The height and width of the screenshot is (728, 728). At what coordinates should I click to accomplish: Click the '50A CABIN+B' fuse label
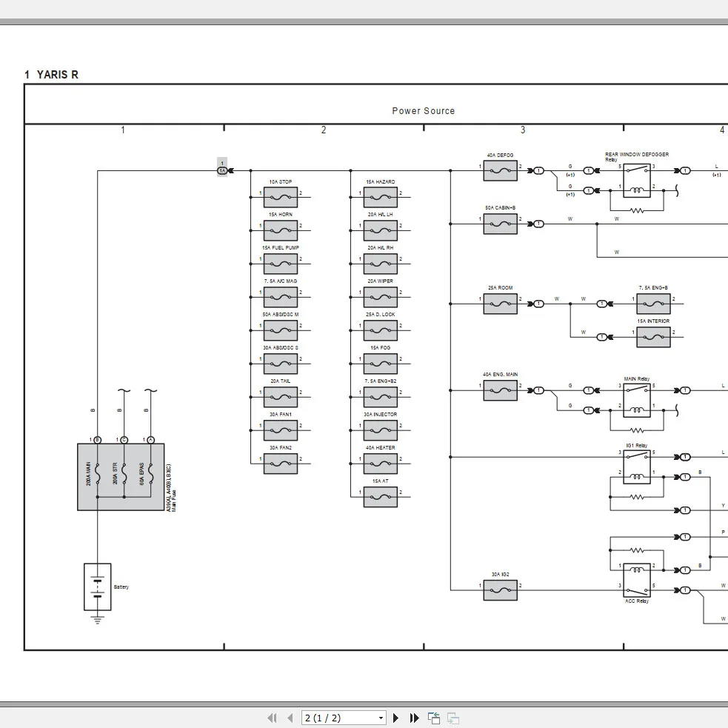(500, 208)
